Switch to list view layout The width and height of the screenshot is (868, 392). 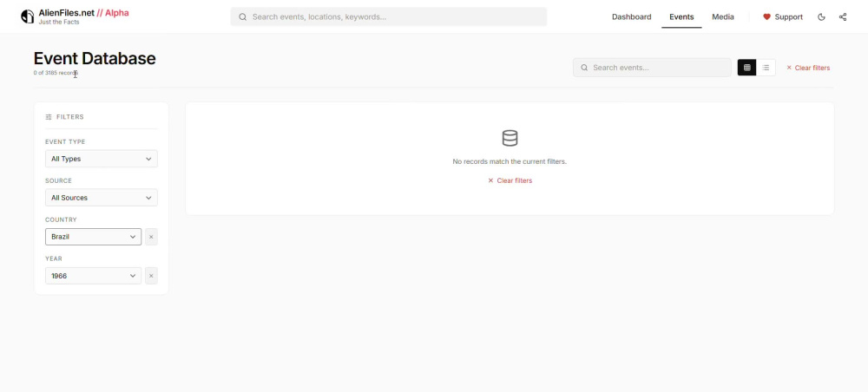click(766, 68)
